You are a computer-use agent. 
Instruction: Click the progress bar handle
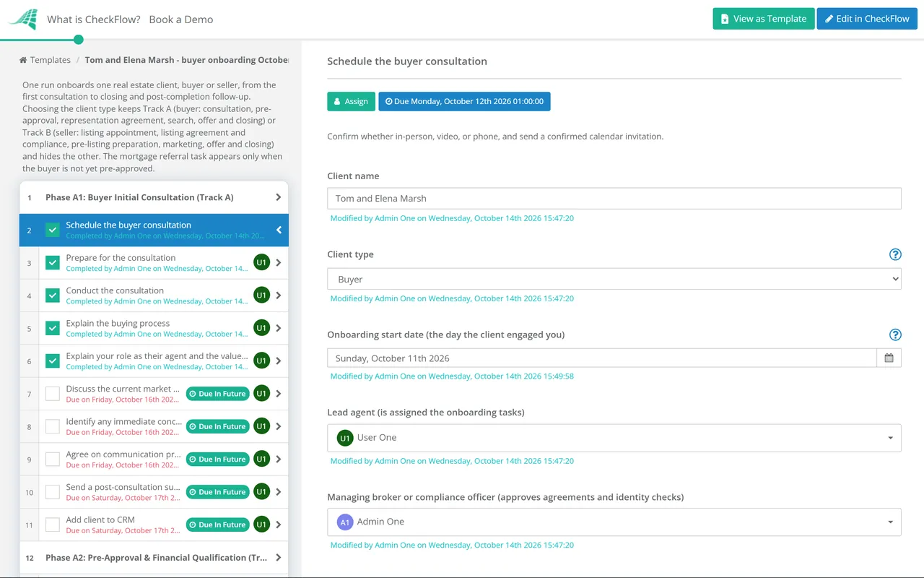coord(79,40)
